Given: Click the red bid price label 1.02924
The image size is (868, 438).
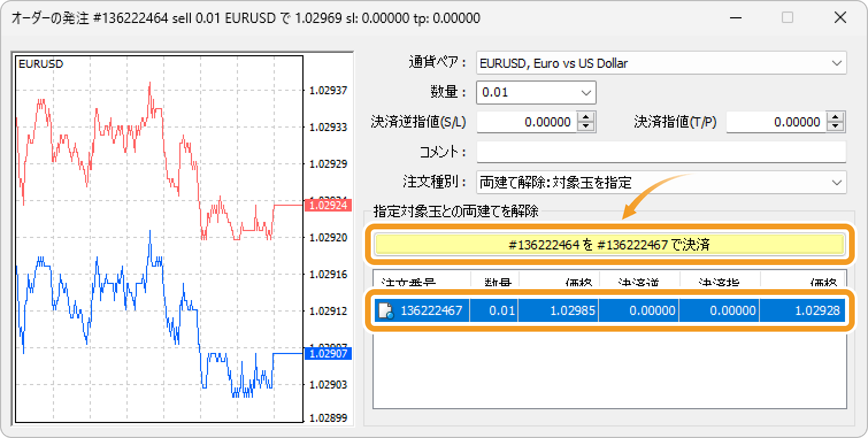Looking at the screenshot, I should coord(328,206).
